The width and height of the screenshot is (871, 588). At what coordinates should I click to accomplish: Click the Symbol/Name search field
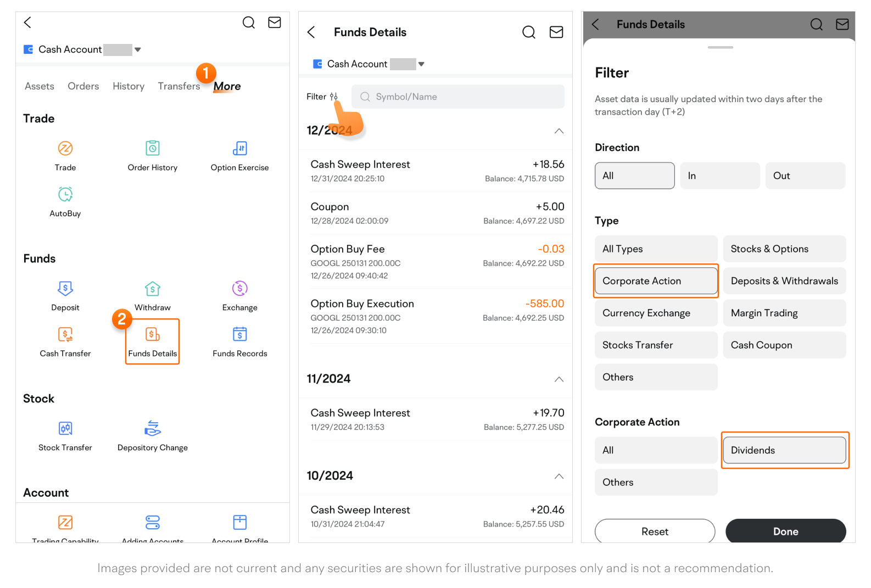(x=458, y=97)
